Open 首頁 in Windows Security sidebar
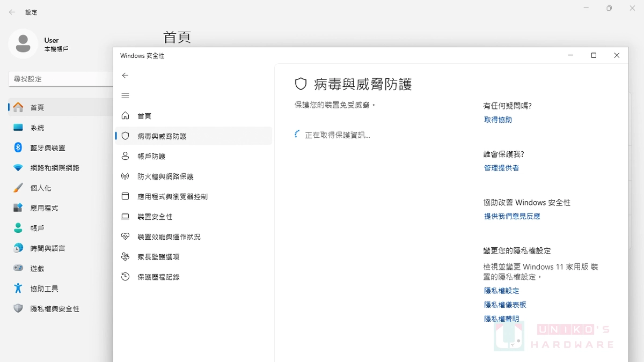This screenshot has height=362, width=644. 193,116
